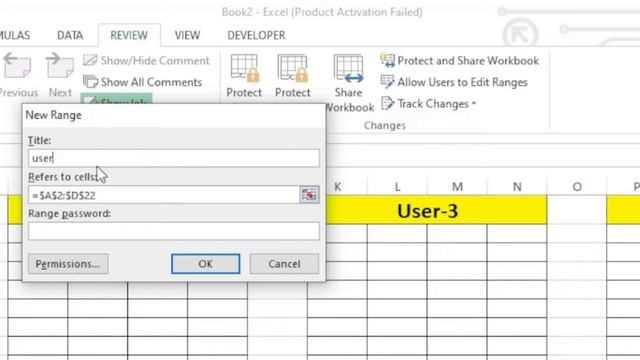
Task: Select the column M header
Action: tap(457, 187)
